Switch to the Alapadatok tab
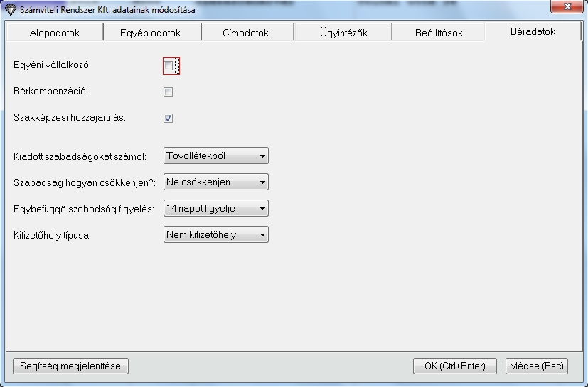 point(55,33)
